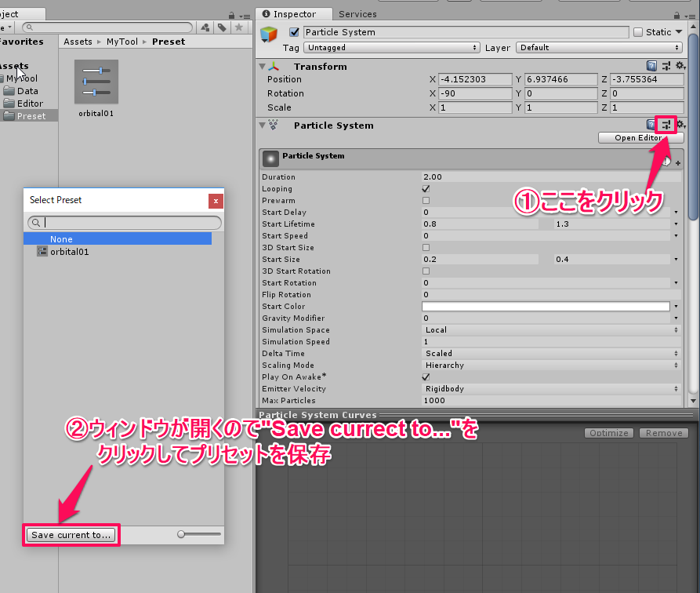Image resolution: width=700 pixels, height=593 pixels.
Task: Open the Layer dropdown
Action: (599, 47)
